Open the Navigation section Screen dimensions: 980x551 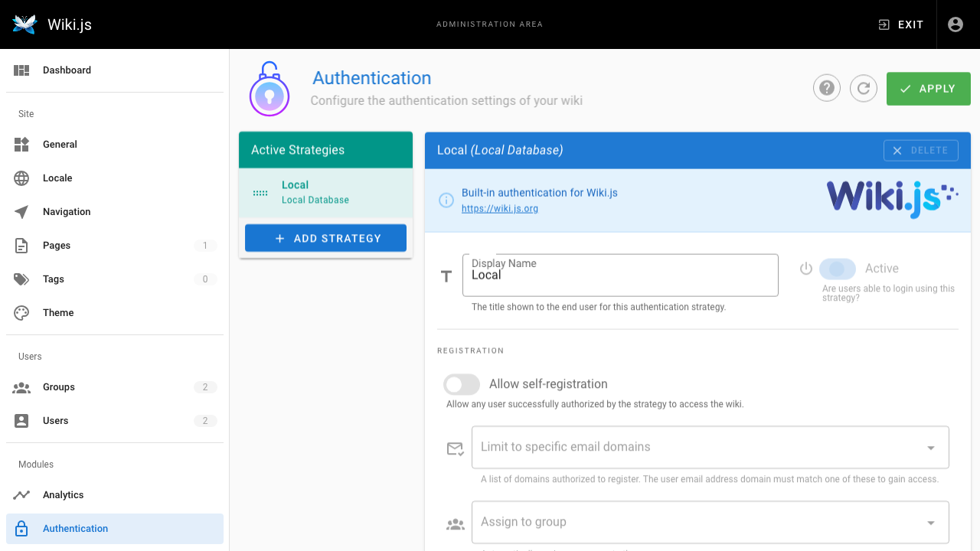115,212
